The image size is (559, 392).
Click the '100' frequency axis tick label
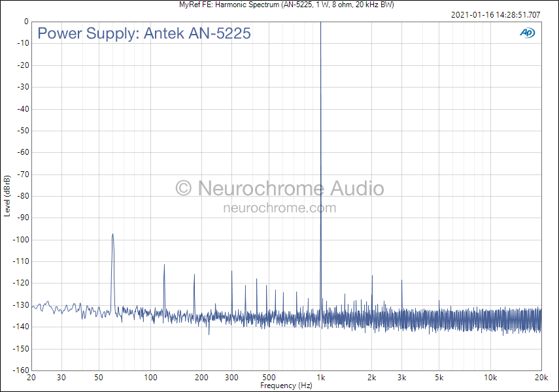150,378
